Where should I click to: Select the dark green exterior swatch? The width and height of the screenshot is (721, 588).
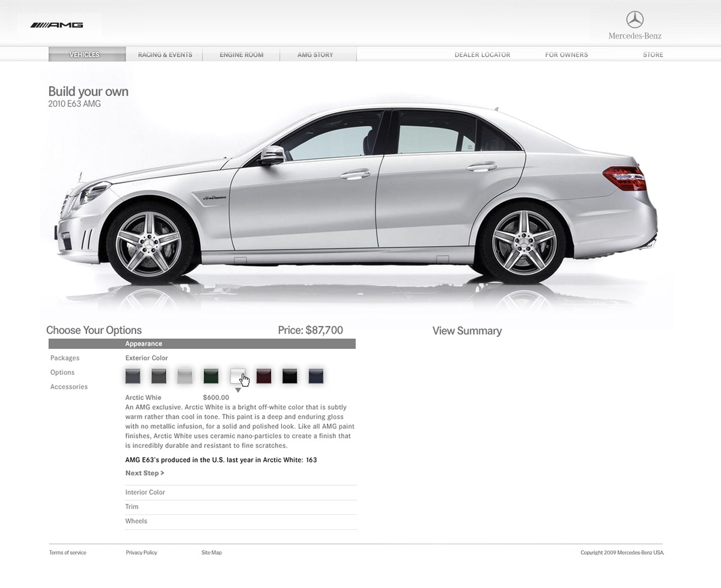point(211,376)
